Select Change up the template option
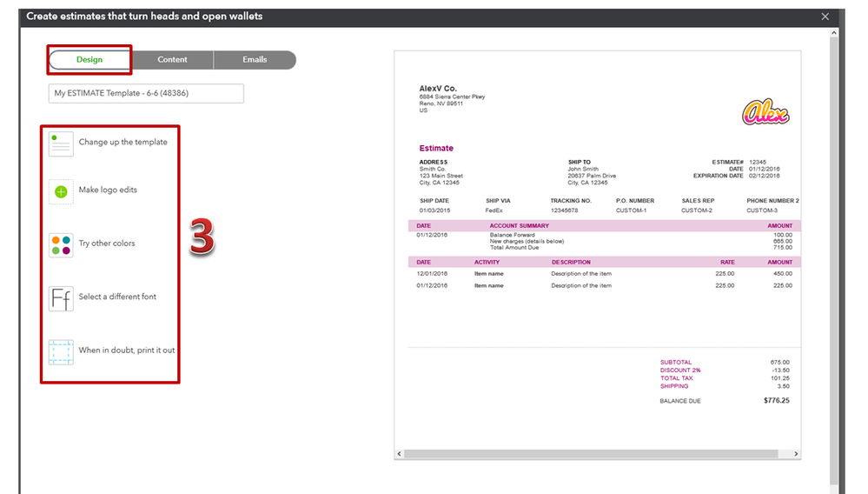The width and height of the screenshot is (868, 494). [123, 142]
